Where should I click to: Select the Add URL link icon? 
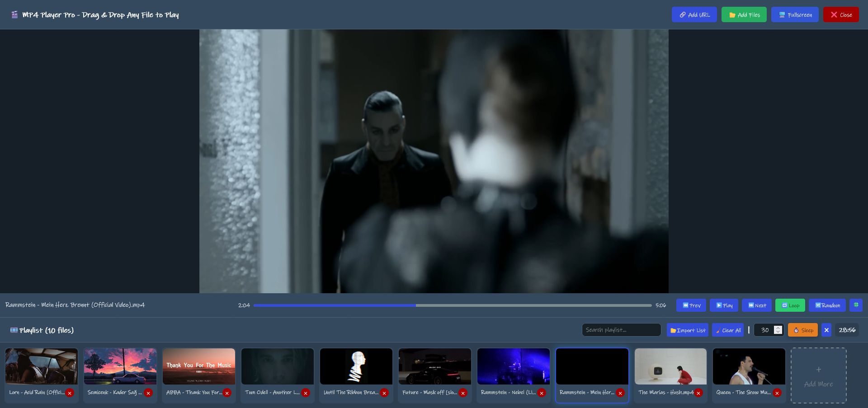(683, 14)
